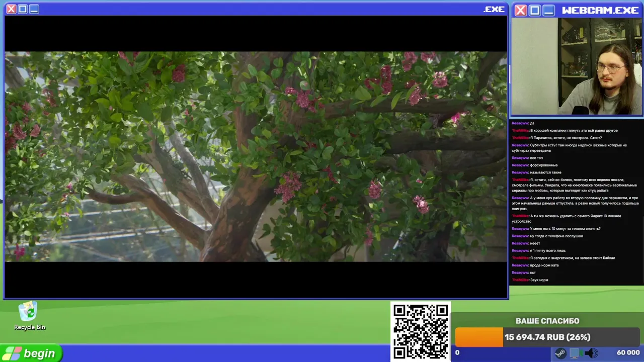Image resolution: width=644 pixels, height=362 pixels.
Task: Minimize the WEBCAM.EXE window
Action: coord(548,10)
